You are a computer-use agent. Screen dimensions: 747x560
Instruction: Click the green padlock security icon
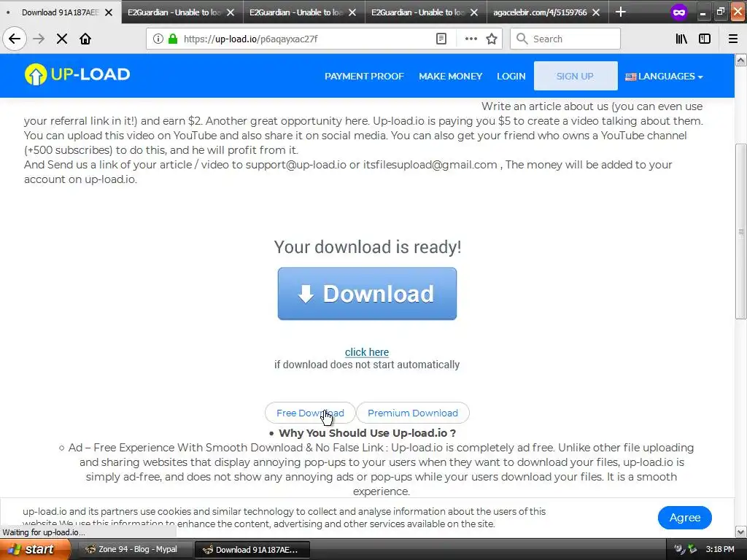pos(173,39)
